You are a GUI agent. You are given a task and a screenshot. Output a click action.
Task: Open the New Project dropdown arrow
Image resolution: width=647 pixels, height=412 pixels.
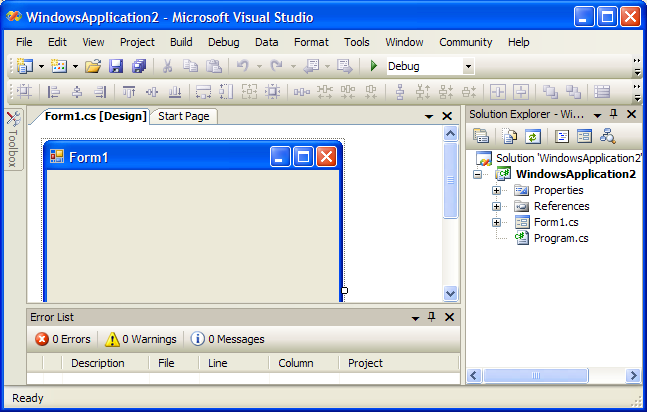click(41, 66)
